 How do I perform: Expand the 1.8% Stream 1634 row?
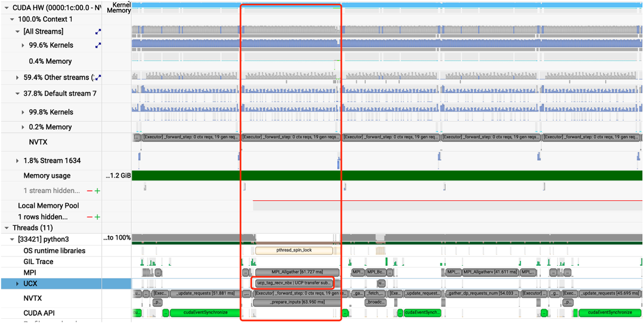17,161
